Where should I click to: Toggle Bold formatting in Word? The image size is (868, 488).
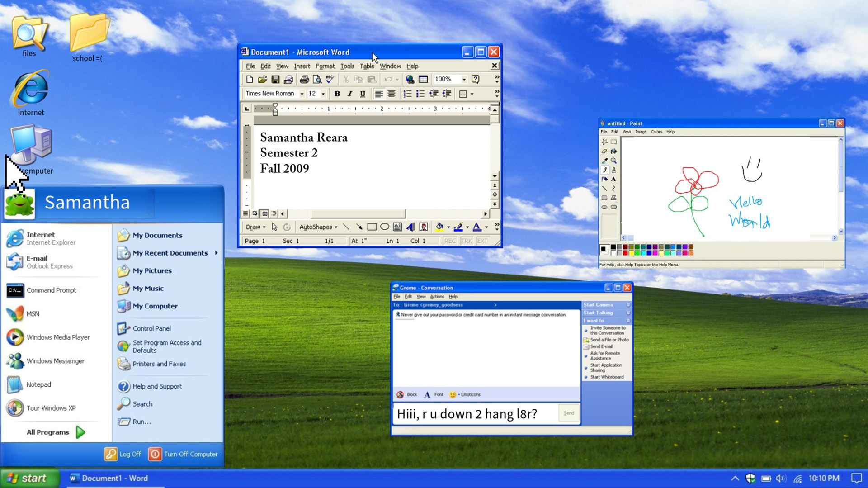point(337,94)
